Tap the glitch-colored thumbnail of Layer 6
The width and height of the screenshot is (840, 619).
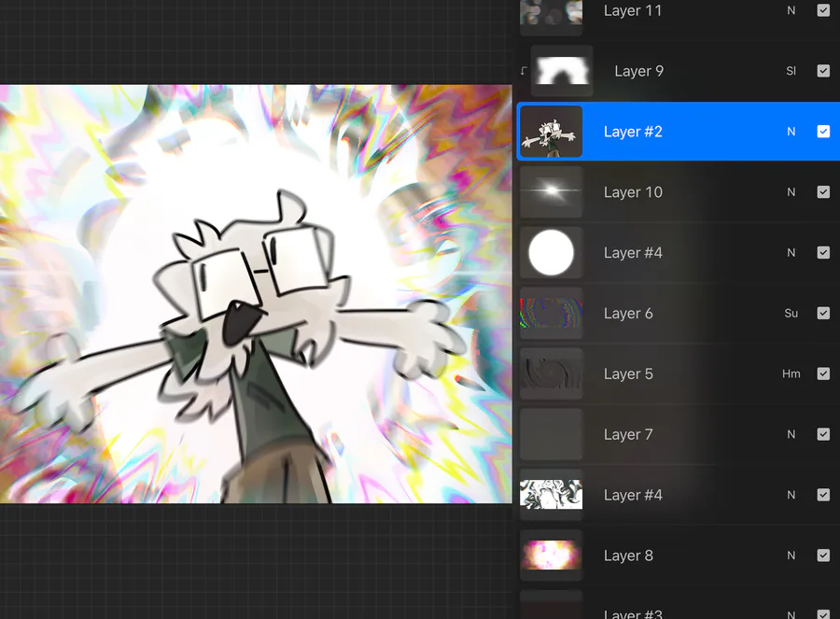552,313
